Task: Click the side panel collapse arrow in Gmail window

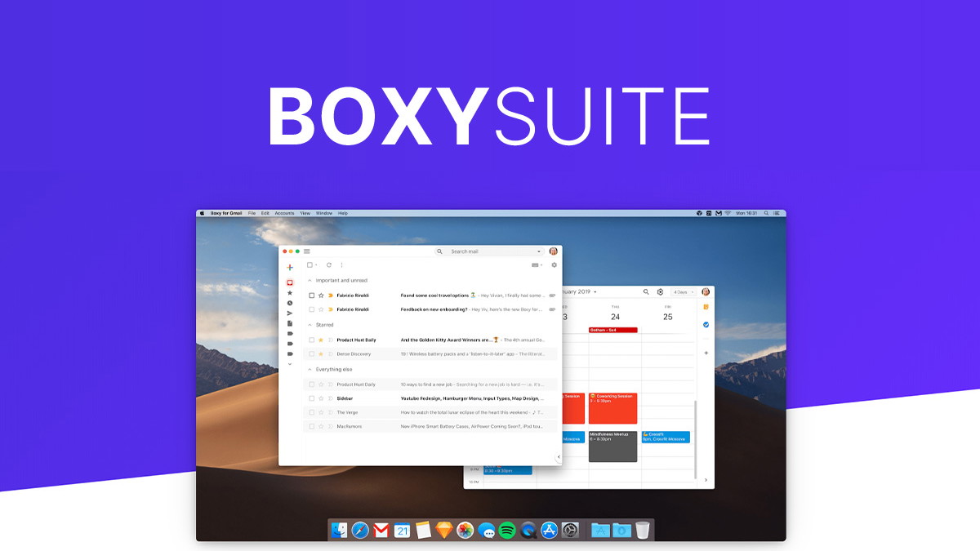Action: 559,457
